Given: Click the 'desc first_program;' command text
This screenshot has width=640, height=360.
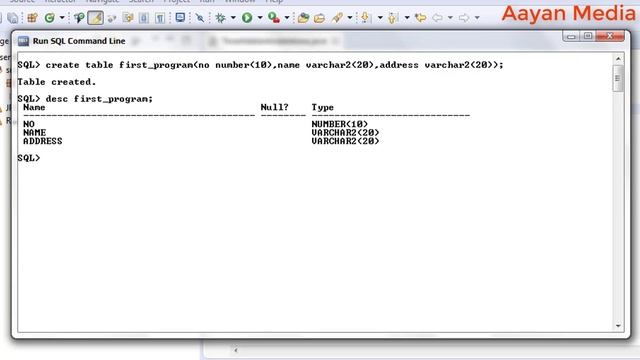Looking at the screenshot, I should (x=99, y=99).
